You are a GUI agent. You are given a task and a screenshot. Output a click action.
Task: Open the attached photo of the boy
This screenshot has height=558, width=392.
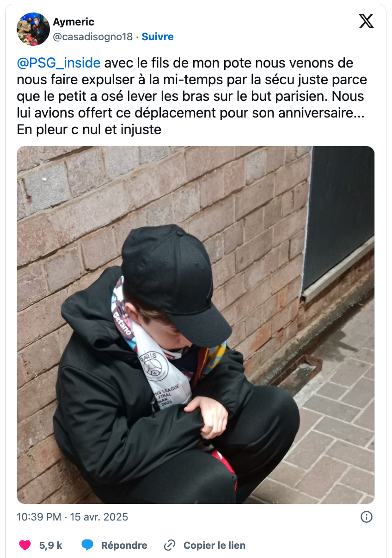196,325
